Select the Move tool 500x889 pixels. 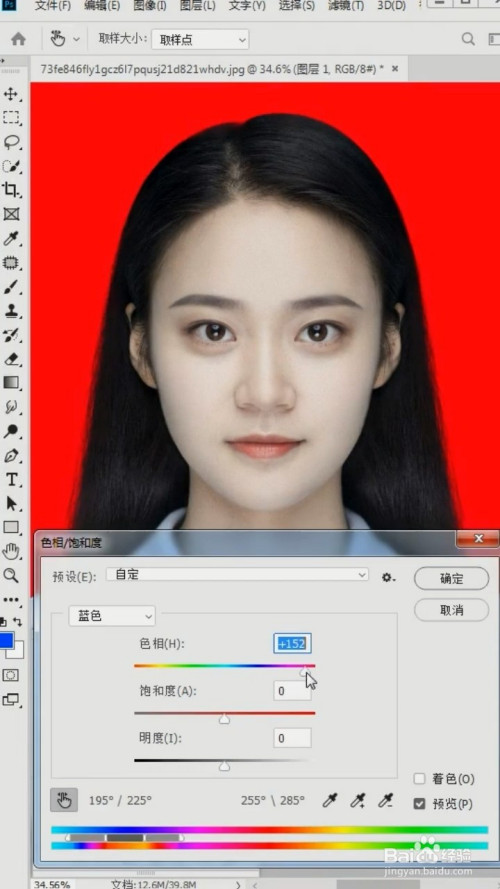[11, 94]
